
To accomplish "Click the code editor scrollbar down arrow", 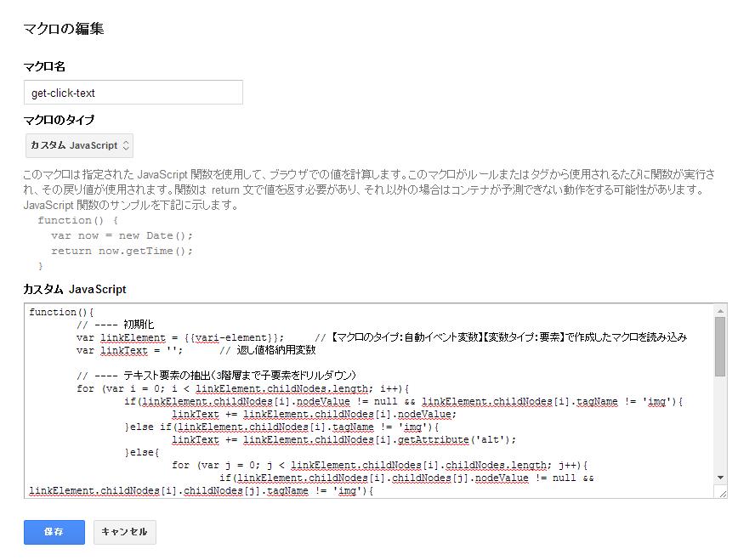I will pyautogui.click(x=720, y=478).
